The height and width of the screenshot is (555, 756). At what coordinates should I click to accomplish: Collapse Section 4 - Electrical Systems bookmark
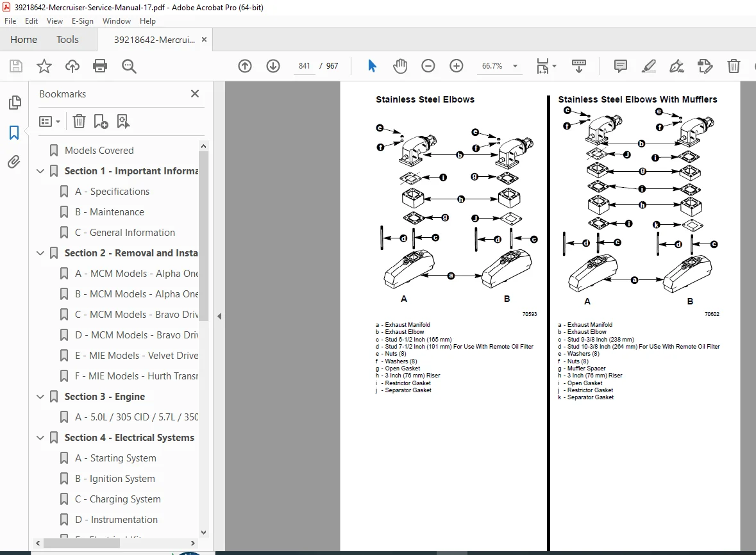40,438
